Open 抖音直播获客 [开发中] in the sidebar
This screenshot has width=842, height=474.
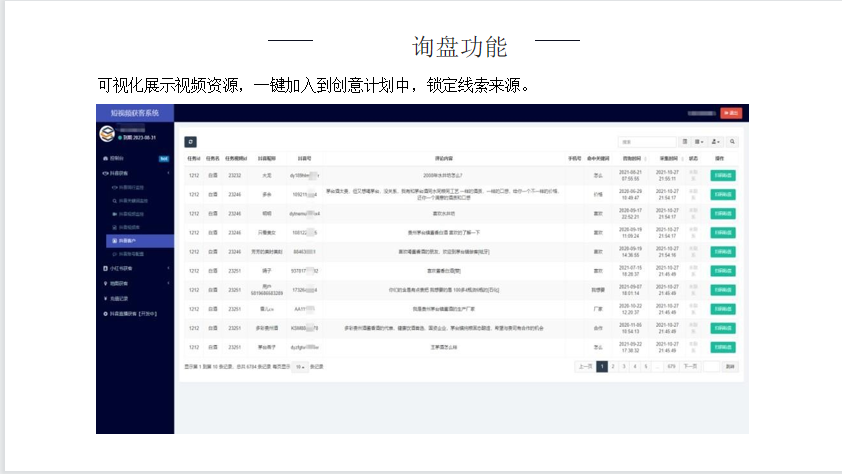pos(135,313)
